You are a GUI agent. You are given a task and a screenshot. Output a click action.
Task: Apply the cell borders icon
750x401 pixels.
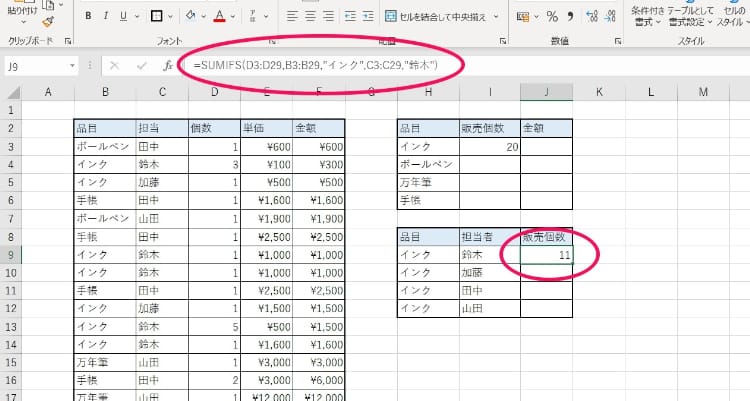coord(157,16)
